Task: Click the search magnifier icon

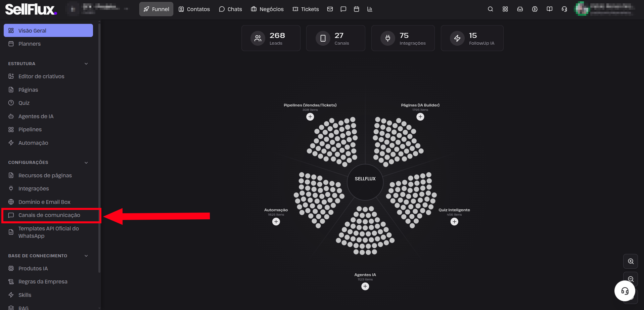Action: pyautogui.click(x=491, y=9)
